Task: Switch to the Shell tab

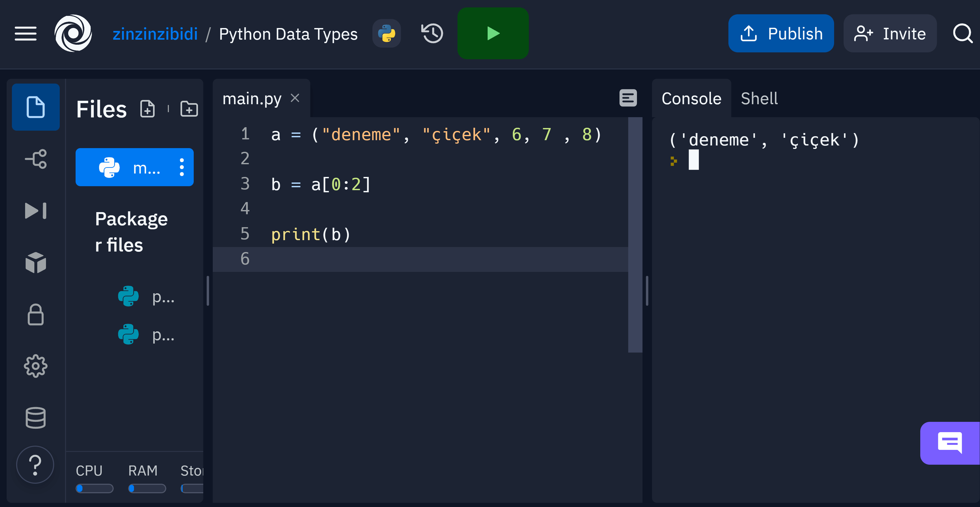Action: [760, 98]
